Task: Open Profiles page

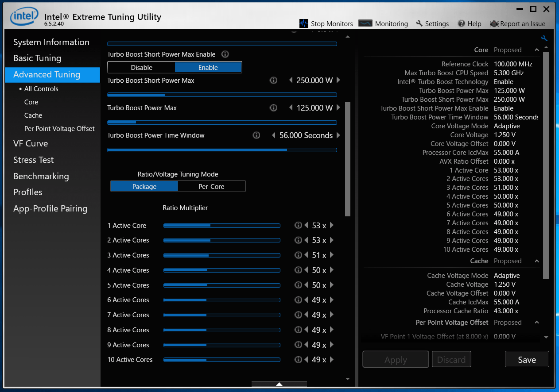Action: click(x=28, y=192)
